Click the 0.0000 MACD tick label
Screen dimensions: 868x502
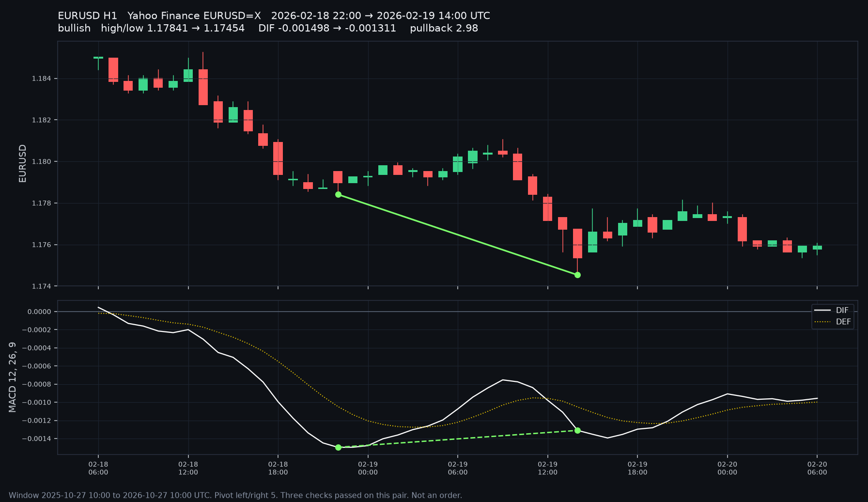40,312
